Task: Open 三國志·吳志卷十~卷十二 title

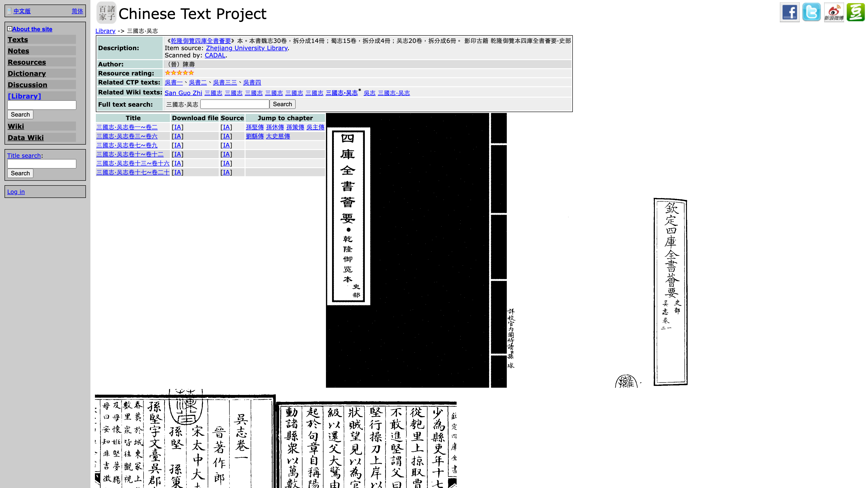Action: click(130, 154)
